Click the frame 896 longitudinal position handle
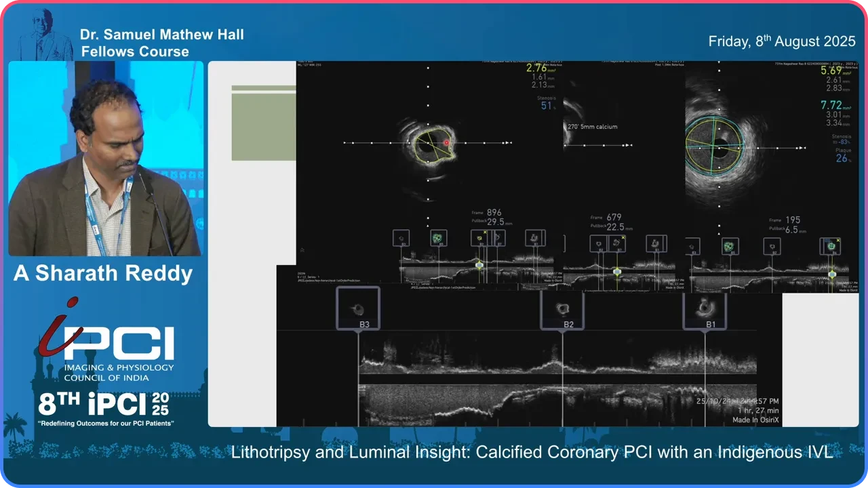 point(479,265)
